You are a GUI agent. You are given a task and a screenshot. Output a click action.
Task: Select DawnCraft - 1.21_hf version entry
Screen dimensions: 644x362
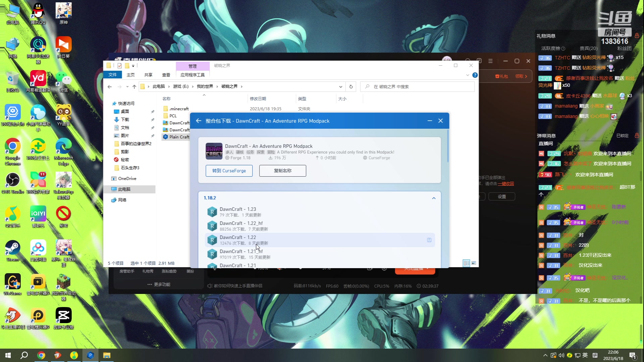(320, 254)
